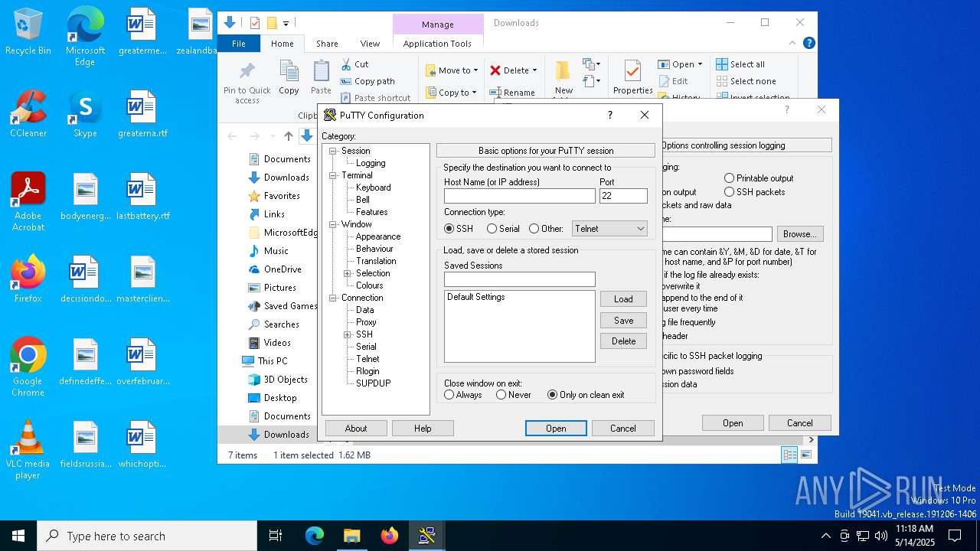This screenshot has width=980, height=551.
Task: Open Firefox desktop shortcut
Action: point(28,279)
